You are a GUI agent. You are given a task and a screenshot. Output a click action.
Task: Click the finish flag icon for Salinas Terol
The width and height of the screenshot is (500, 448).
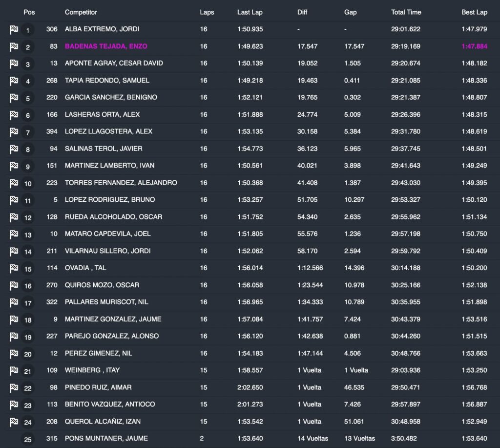point(14,149)
